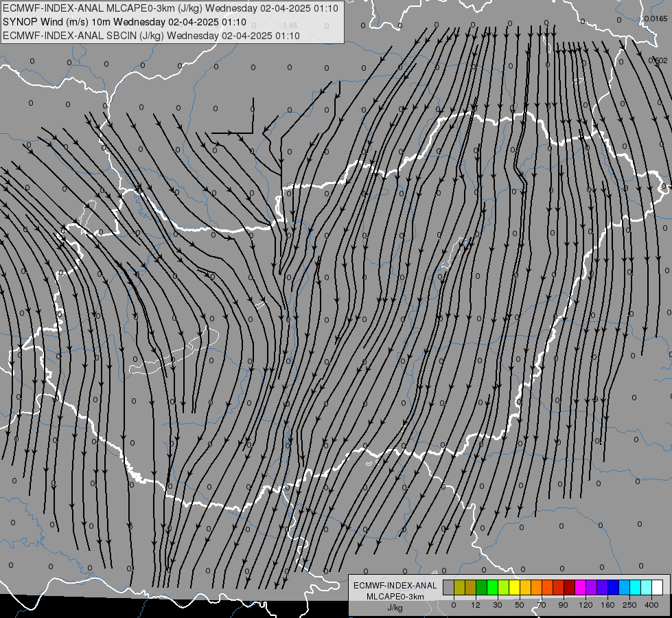
Task: Select the white legend swatch
Action: click(657, 587)
